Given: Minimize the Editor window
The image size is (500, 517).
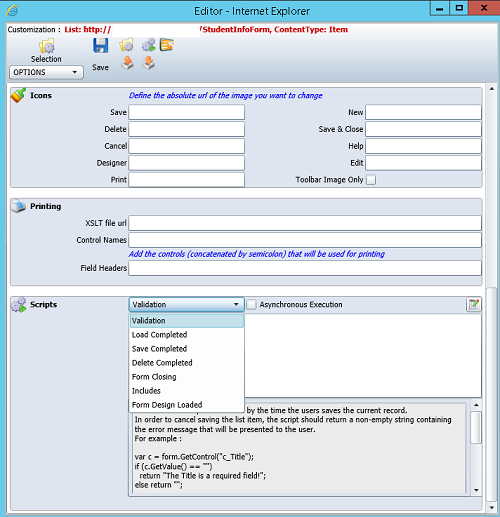Looking at the screenshot, I should [x=440, y=8].
